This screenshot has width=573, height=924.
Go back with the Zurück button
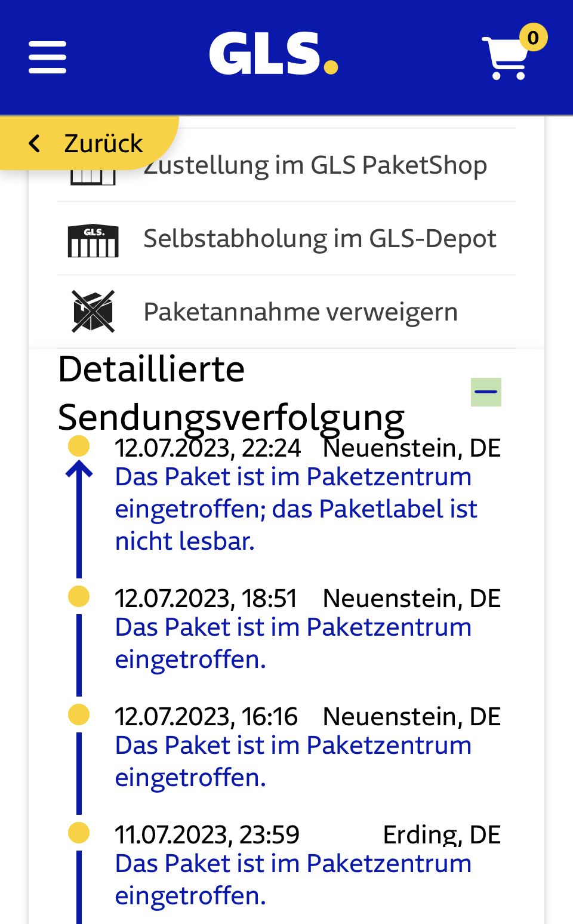(87, 143)
